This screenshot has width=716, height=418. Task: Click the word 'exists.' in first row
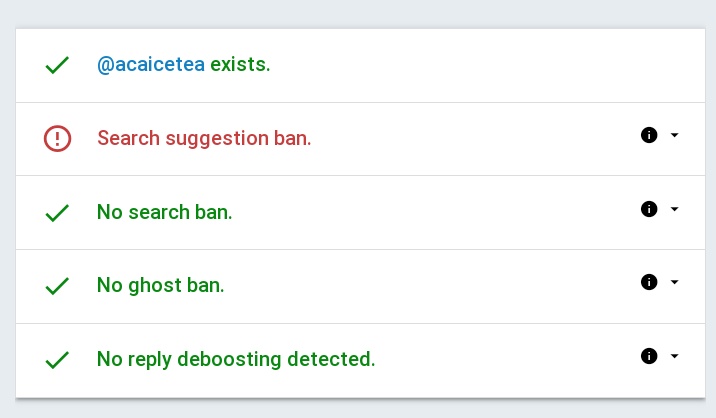pyautogui.click(x=241, y=65)
